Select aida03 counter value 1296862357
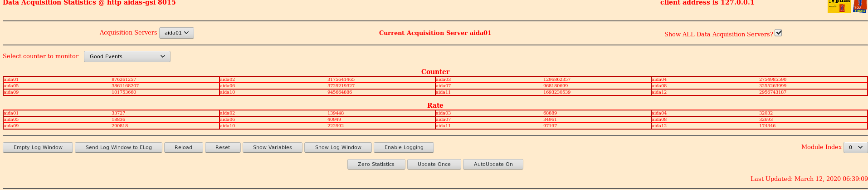 tap(557, 80)
